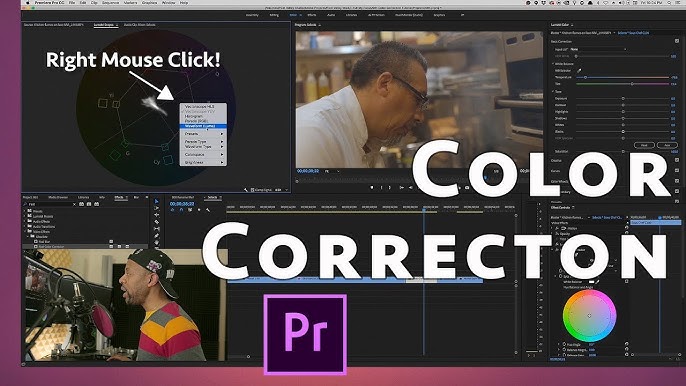The height and width of the screenshot is (386, 686).
Task: Choose Vectorscope HLS in the context menu
Action: coord(203,106)
